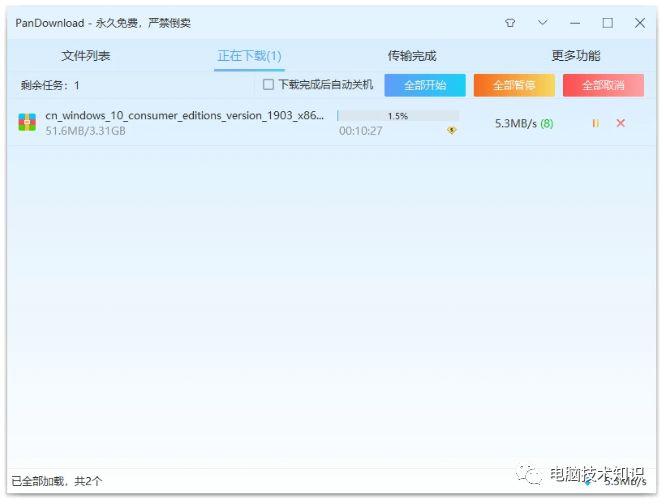Click the PanDownload title bar text
Image resolution: width=666 pixels, height=504 pixels.
coord(103,23)
